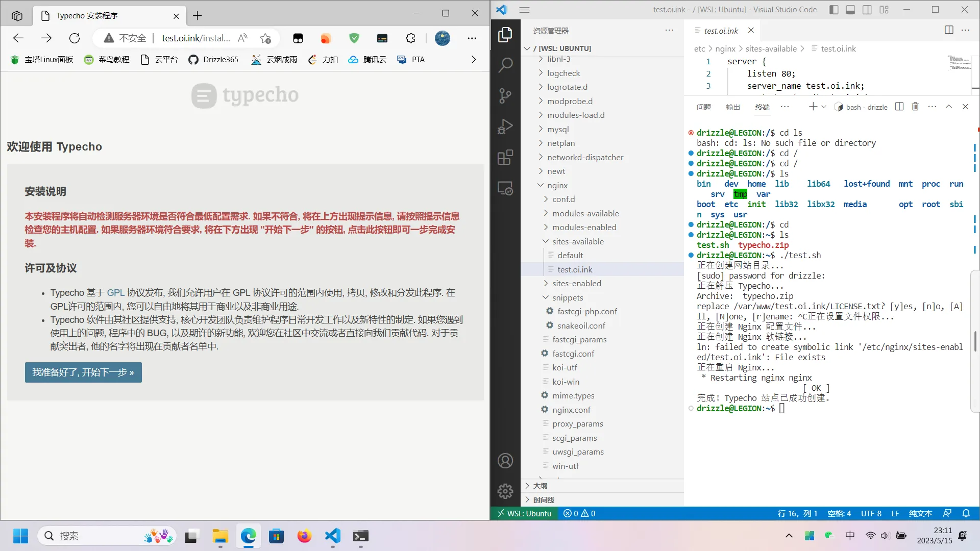Open nginx.conf in the file explorer
The width and height of the screenshot is (980, 551).
click(571, 410)
